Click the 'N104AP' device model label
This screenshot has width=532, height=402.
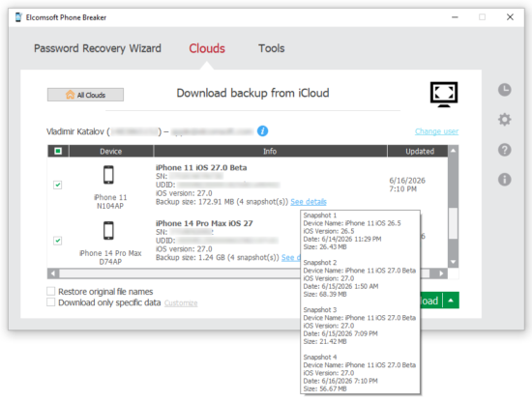coord(110,206)
